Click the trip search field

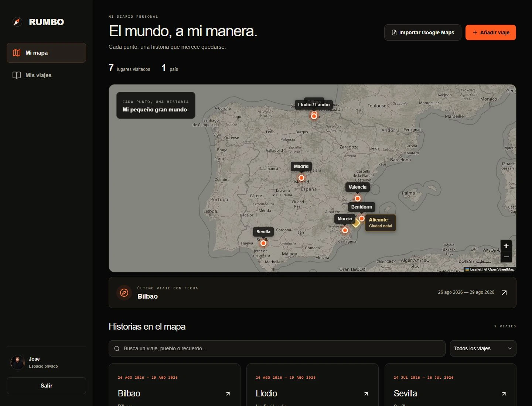pyautogui.click(x=277, y=348)
